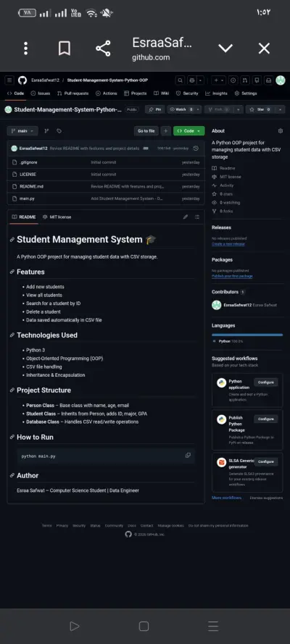Select the README tab in file viewer
This screenshot has width=290, height=644.
(x=23, y=217)
